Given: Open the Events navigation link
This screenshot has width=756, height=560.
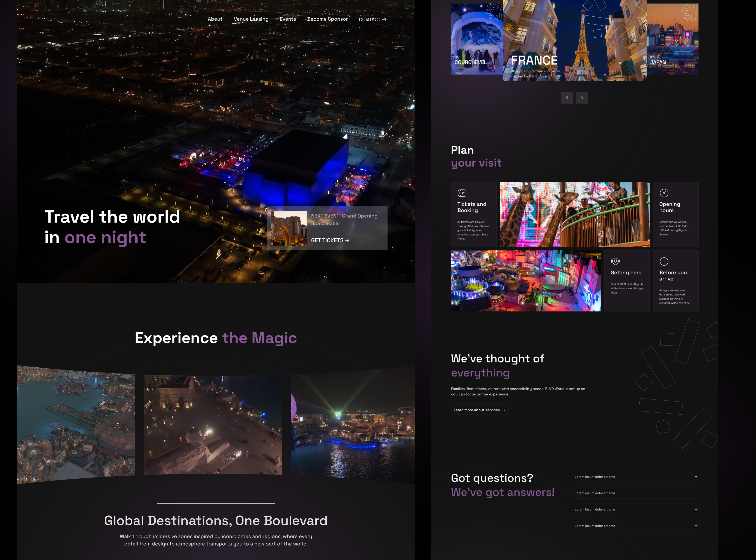Looking at the screenshot, I should (x=288, y=19).
